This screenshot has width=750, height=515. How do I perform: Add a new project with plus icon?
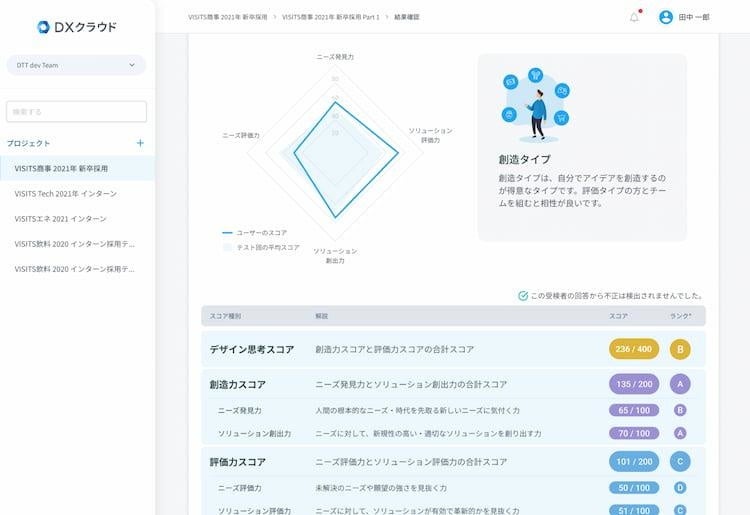click(140, 143)
